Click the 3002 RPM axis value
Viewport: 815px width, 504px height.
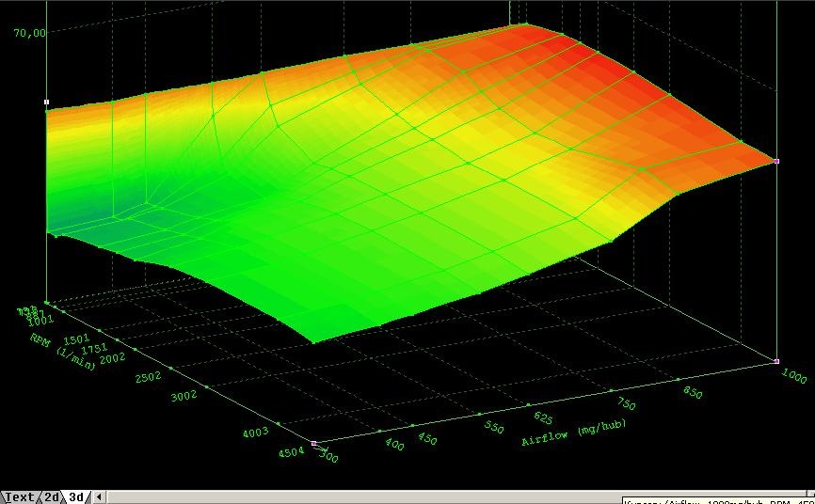click(184, 396)
